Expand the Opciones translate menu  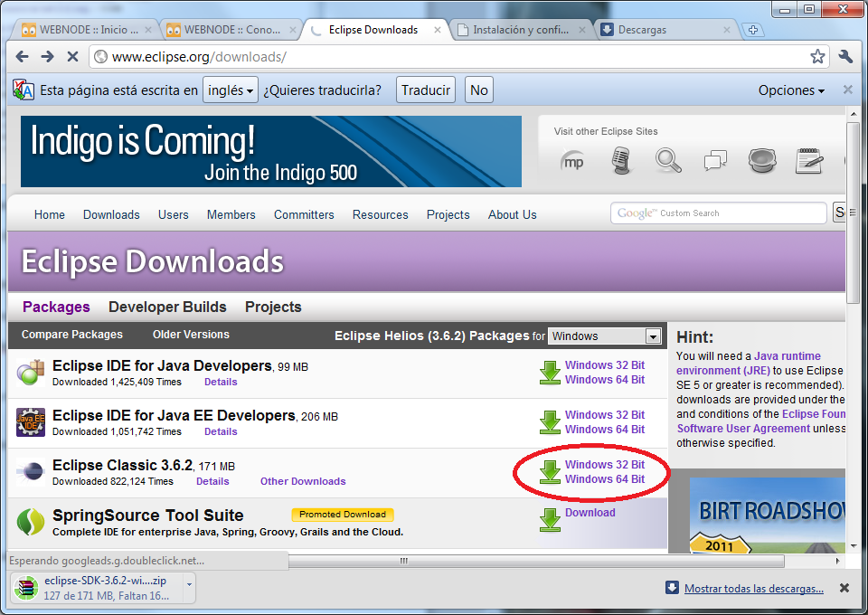791,90
